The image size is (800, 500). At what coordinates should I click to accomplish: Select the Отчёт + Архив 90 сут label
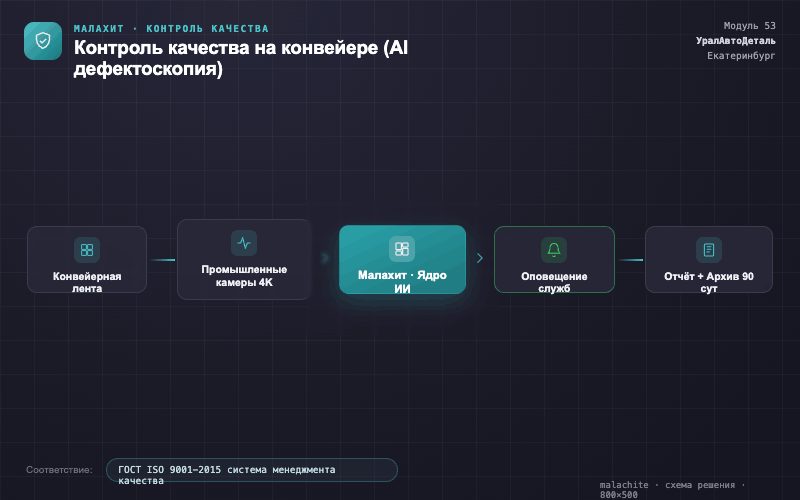pyautogui.click(x=709, y=282)
